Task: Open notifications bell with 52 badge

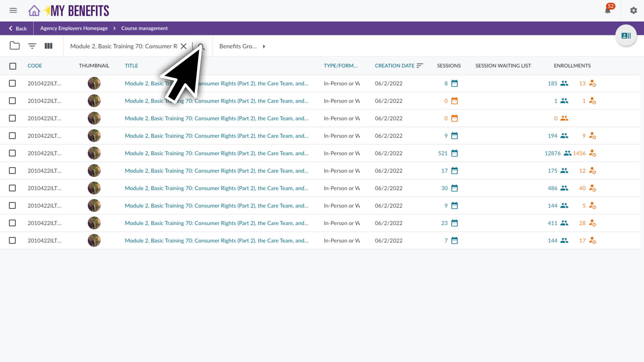Action: coord(608,10)
